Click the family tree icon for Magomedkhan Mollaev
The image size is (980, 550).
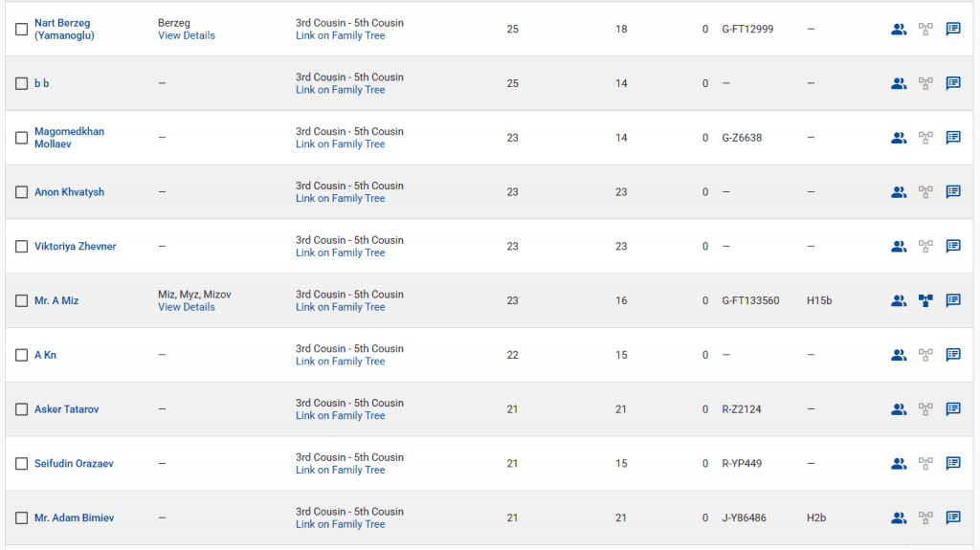tap(925, 138)
